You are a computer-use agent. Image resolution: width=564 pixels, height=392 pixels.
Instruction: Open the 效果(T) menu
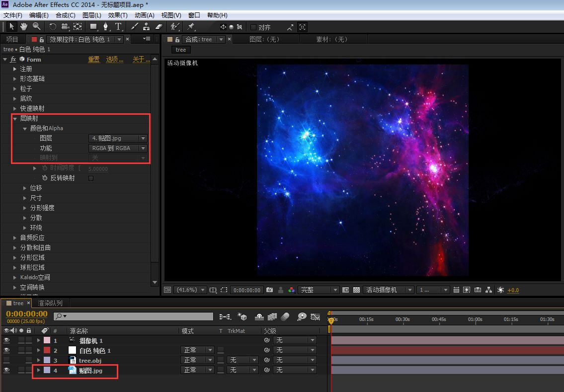tap(117, 15)
